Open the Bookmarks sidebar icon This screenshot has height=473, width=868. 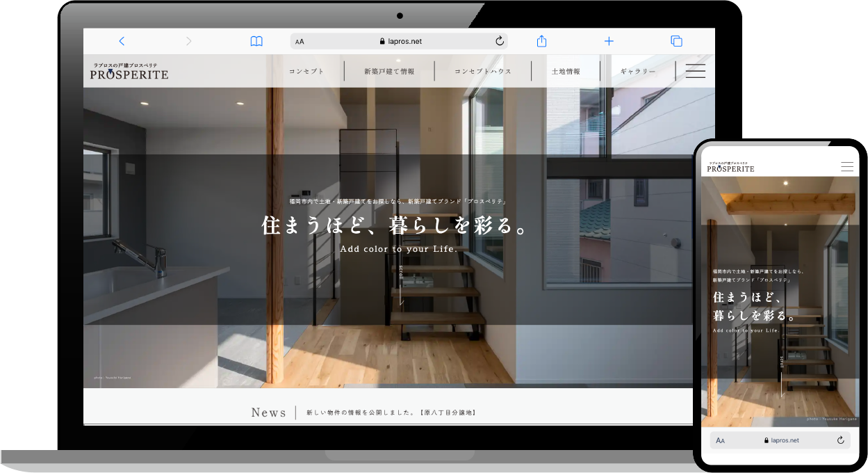256,41
